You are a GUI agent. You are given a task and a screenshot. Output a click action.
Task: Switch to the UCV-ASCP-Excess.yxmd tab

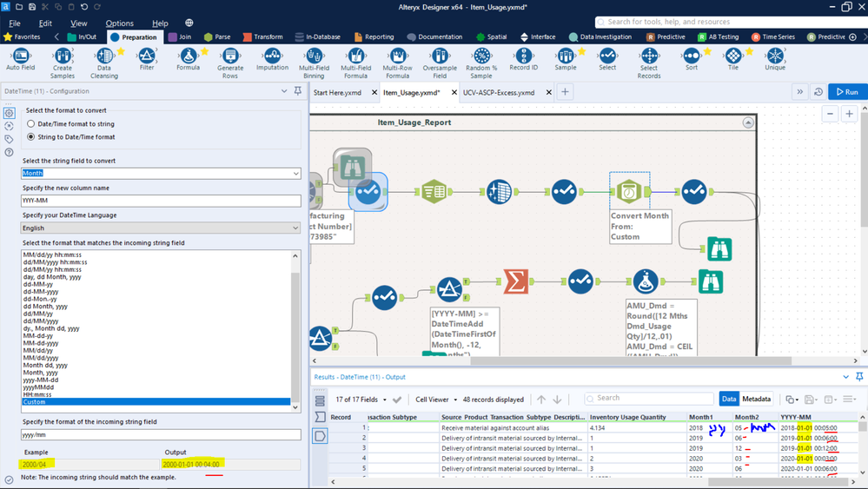point(499,92)
